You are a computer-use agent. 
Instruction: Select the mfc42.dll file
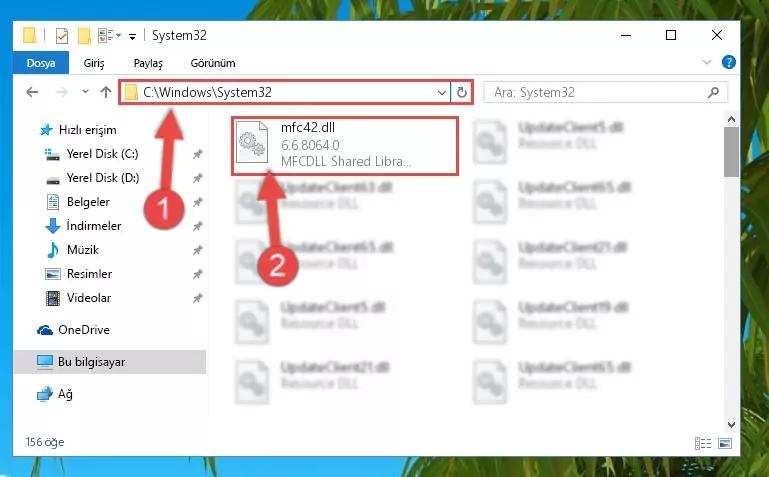coord(345,146)
